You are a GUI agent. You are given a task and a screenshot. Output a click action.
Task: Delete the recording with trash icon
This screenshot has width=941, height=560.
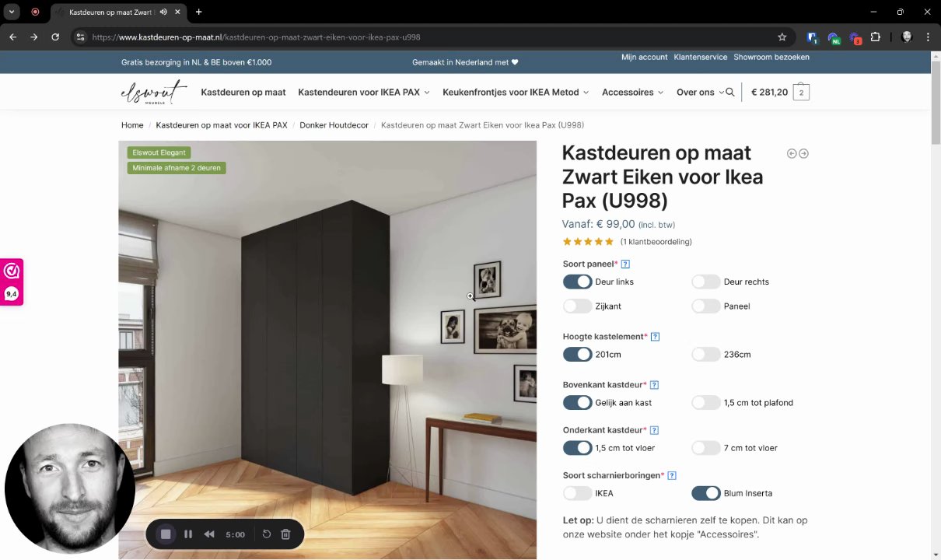click(285, 534)
